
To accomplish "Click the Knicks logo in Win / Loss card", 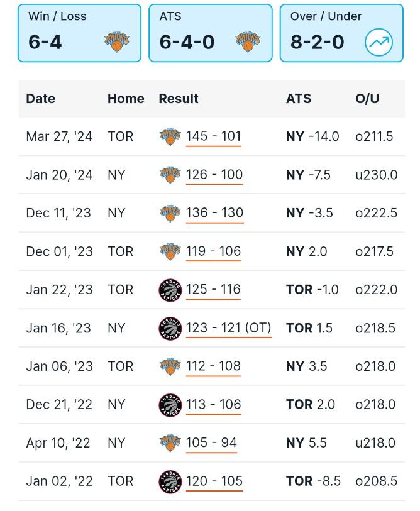I will click(117, 42).
